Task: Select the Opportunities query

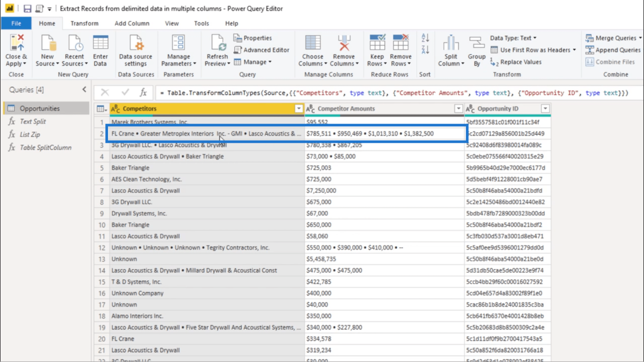Action: (x=46, y=108)
